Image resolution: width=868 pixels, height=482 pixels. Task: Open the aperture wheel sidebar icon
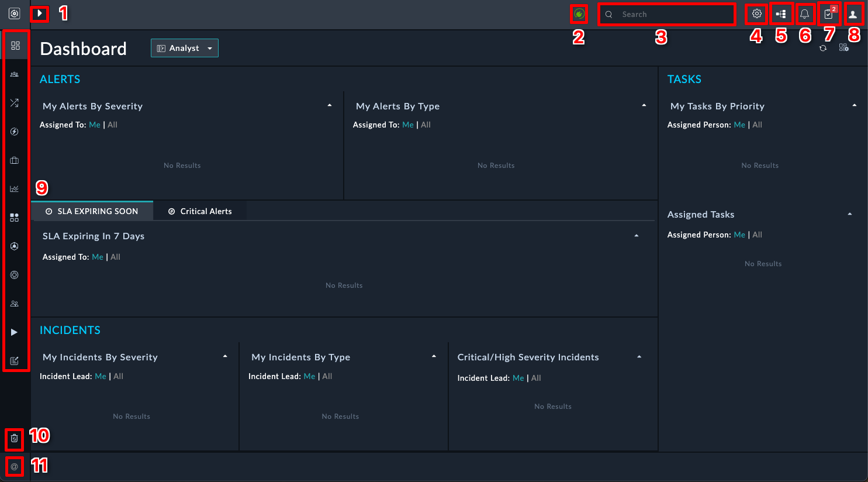click(15, 275)
